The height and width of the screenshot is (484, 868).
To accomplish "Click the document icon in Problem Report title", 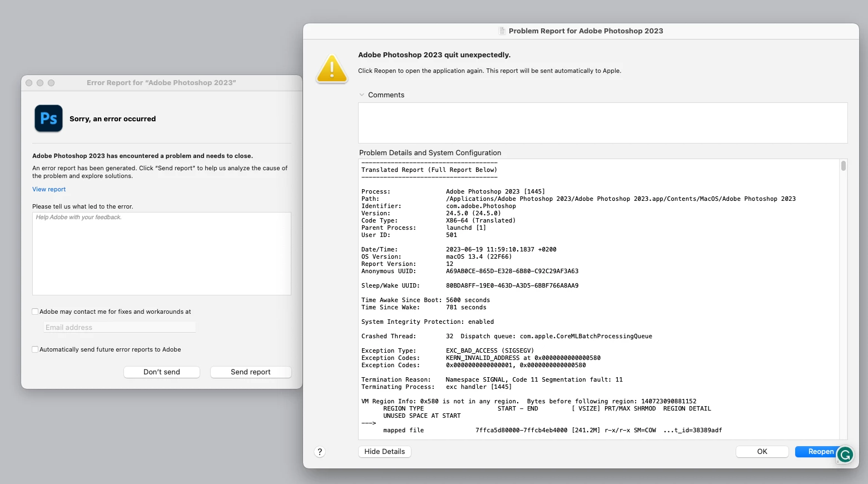I will pyautogui.click(x=502, y=31).
